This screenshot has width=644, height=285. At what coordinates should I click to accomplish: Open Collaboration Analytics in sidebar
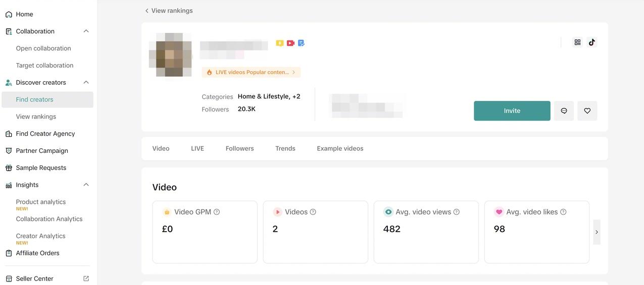[x=49, y=219]
